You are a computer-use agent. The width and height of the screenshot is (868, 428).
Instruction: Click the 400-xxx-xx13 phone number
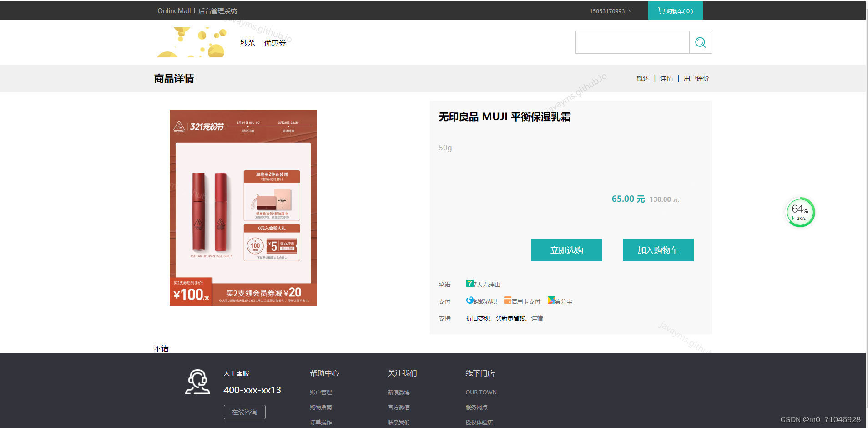pyautogui.click(x=252, y=390)
